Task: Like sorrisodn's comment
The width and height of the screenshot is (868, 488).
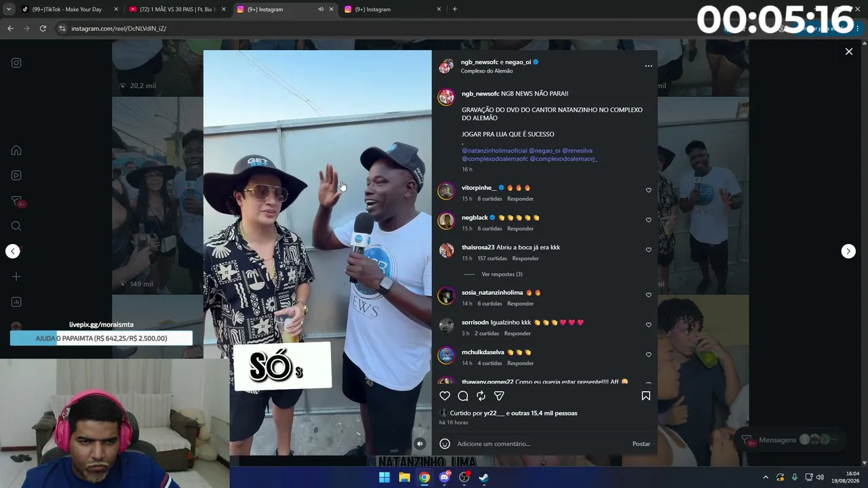Action: (648, 325)
